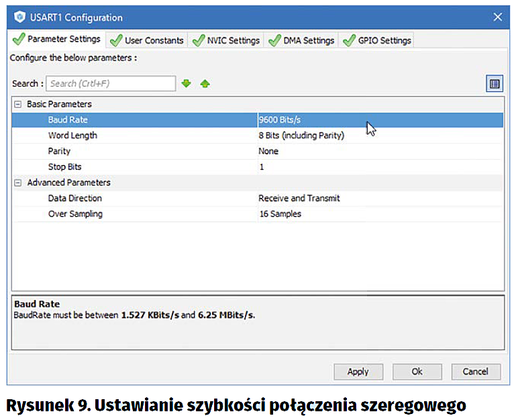The width and height of the screenshot is (518, 420).
Task: Switch to the NVIC Settings tab
Action: 226,40
